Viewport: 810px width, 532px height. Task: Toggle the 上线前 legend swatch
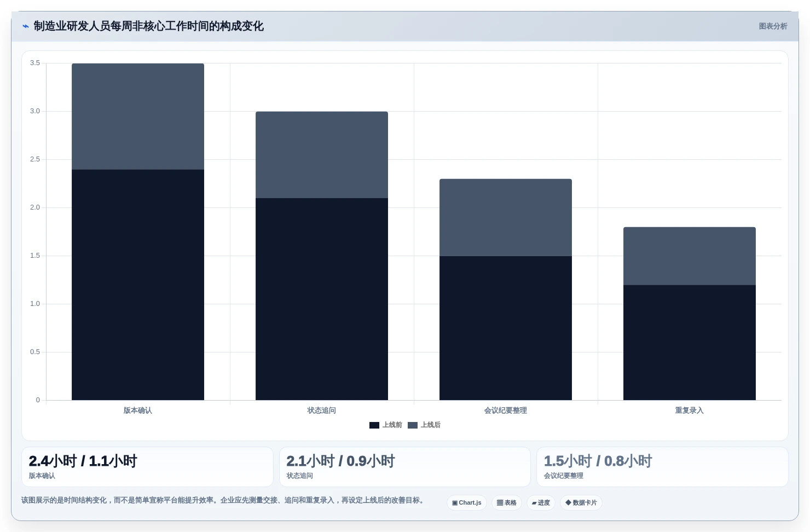[374, 425]
